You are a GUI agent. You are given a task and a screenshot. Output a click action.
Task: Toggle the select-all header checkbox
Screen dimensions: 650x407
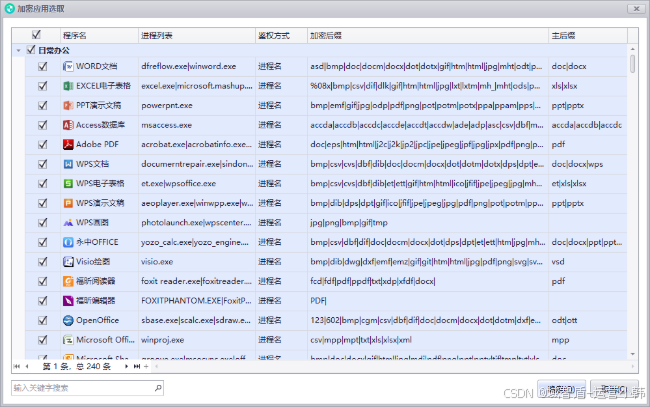pyautogui.click(x=36, y=34)
